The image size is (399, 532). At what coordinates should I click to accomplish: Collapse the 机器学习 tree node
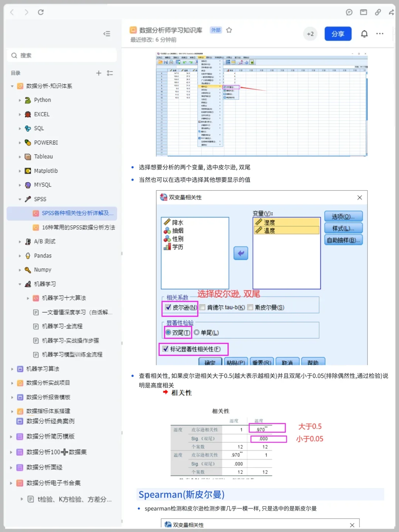pos(20,284)
